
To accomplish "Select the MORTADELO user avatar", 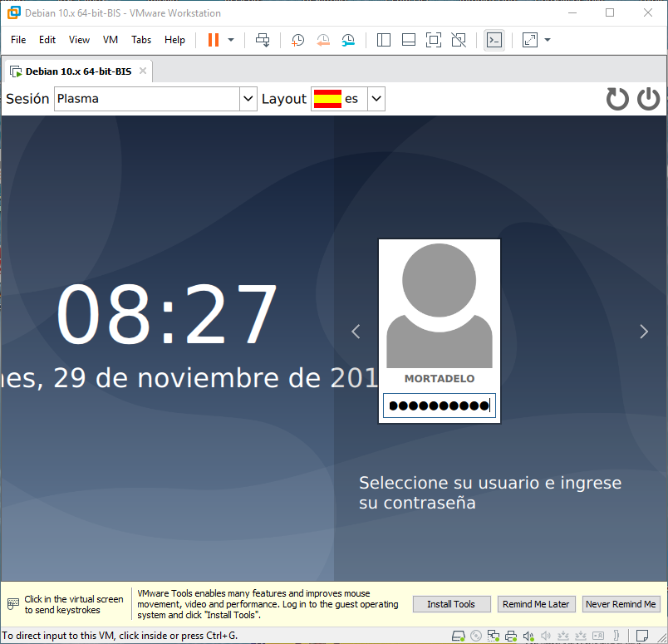I will [x=440, y=306].
